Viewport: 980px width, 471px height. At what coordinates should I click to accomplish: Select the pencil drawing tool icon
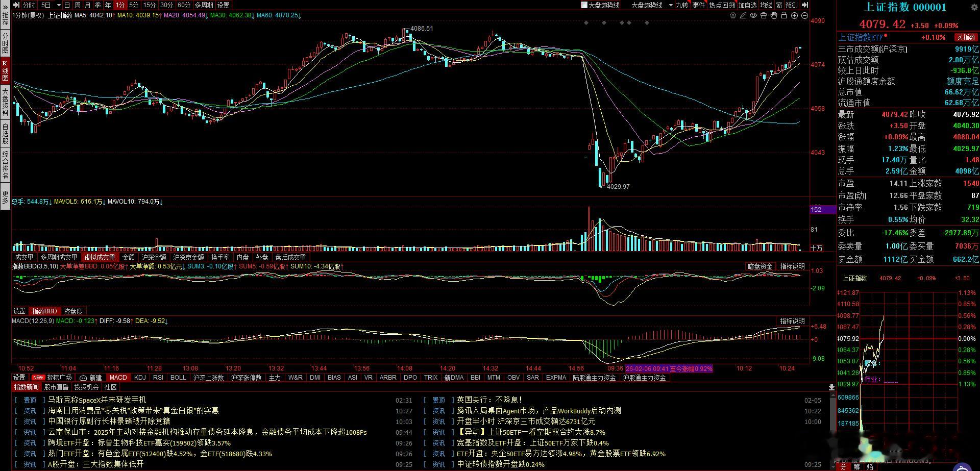pos(743,16)
